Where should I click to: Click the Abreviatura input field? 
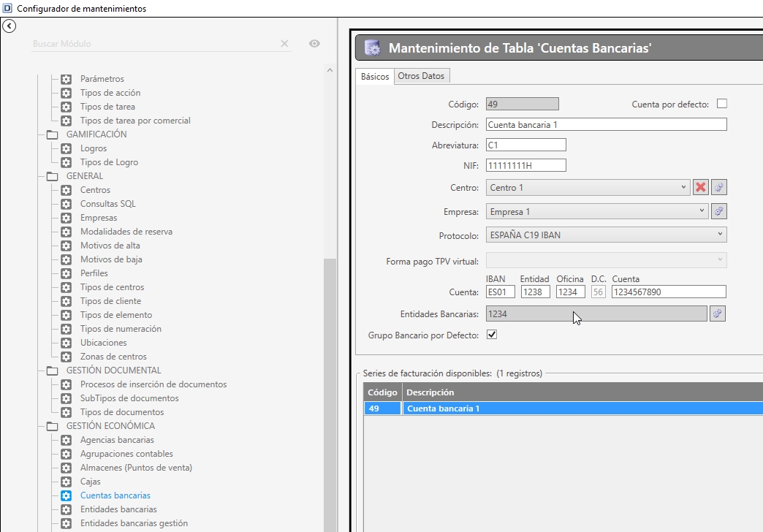coord(526,145)
